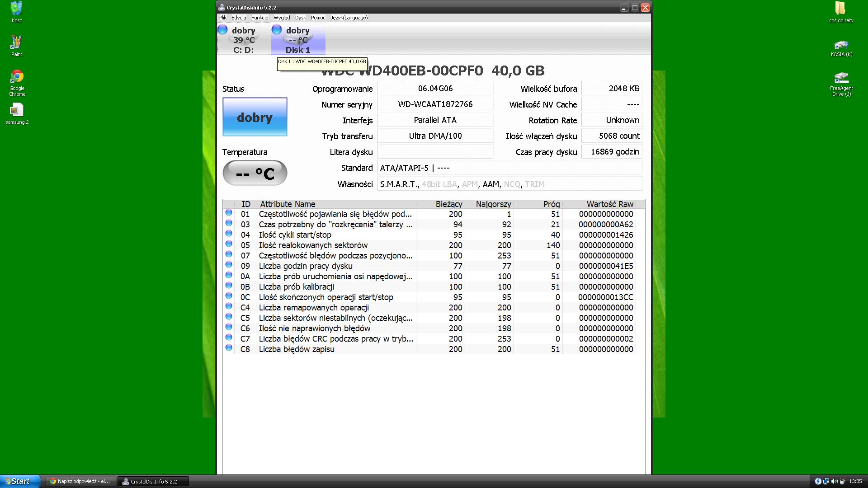
Task: Switch to the Chrome 'Napisz odpowiedź' taskbar window
Action: [x=80, y=481]
